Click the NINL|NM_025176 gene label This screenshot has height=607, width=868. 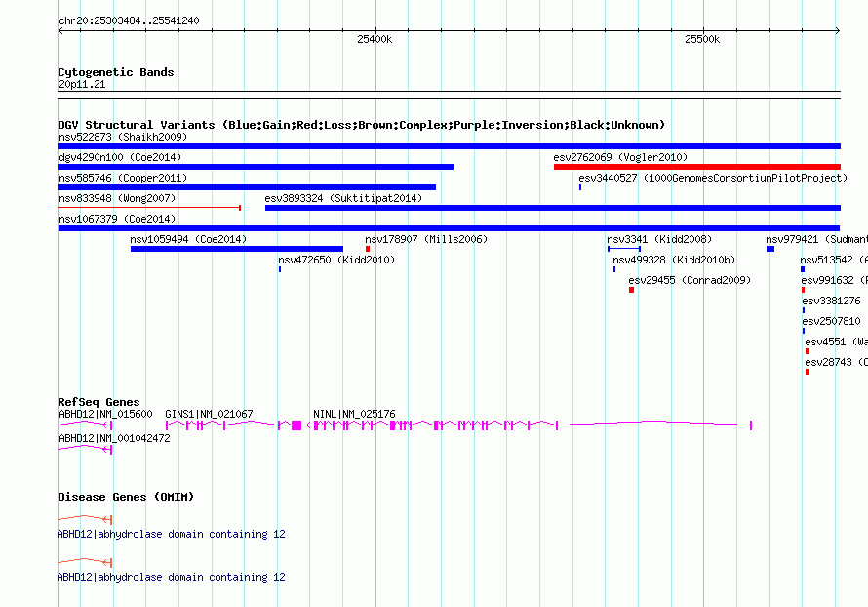click(354, 414)
